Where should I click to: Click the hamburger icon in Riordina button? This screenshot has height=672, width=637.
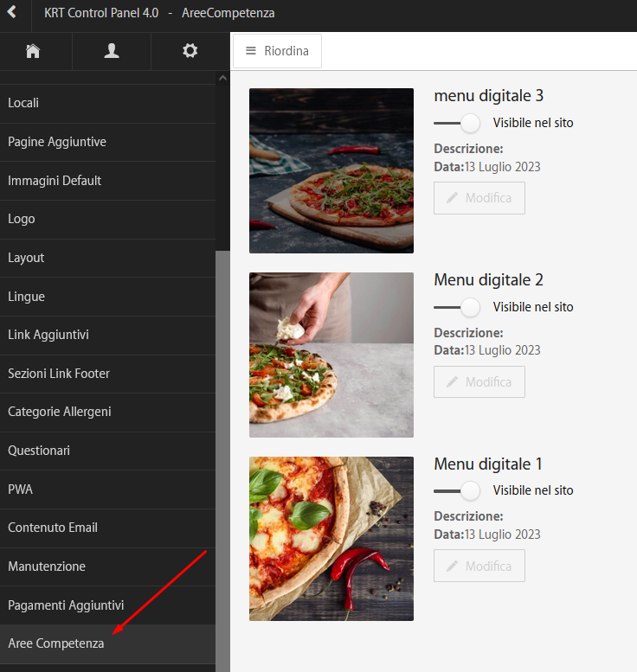250,51
